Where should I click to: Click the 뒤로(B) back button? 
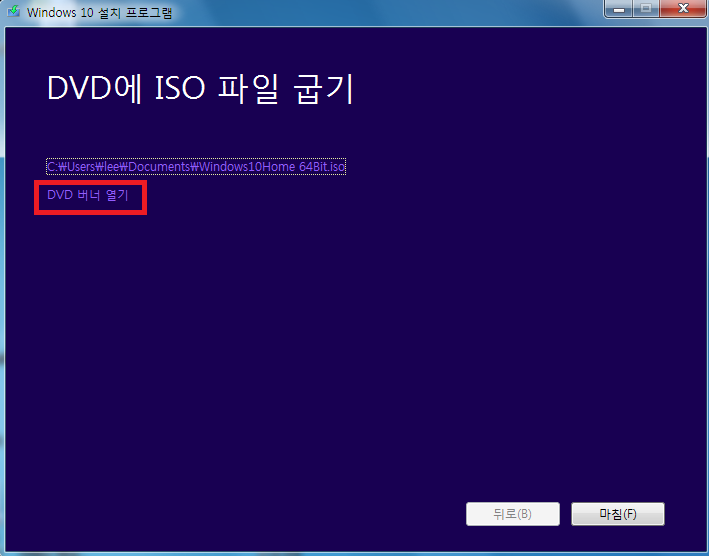(513, 514)
